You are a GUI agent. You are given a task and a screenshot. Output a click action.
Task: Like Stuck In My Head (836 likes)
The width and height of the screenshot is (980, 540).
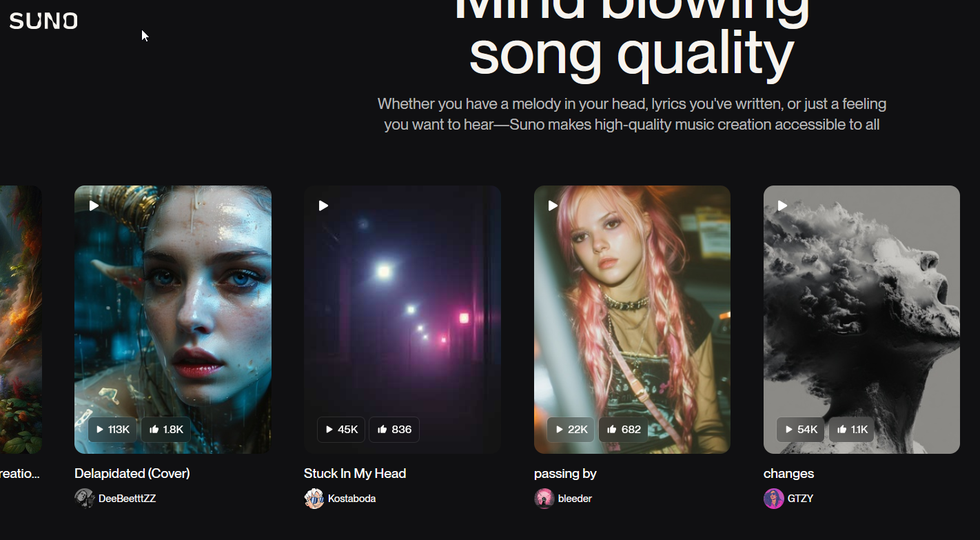[394, 430]
